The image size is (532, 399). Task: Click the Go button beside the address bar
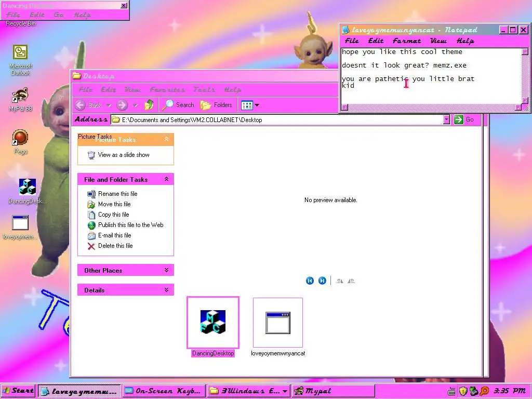[464, 119]
